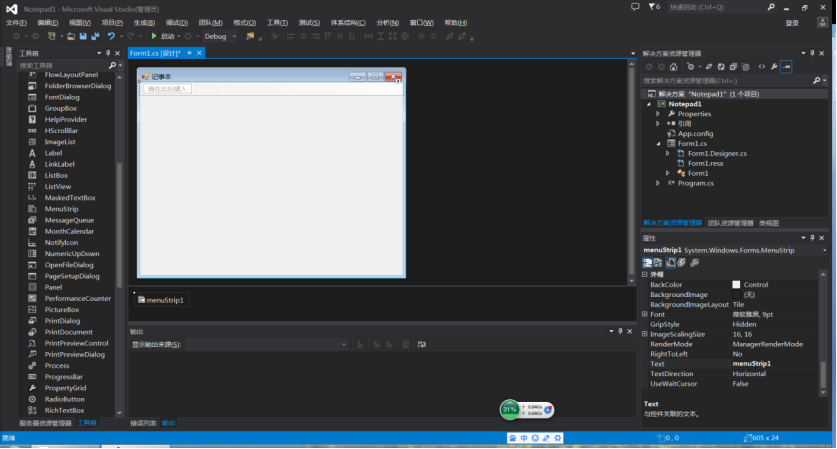Viewport: 837px width, 449px height.
Task: Expand the Font property row
Action: click(645, 314)
